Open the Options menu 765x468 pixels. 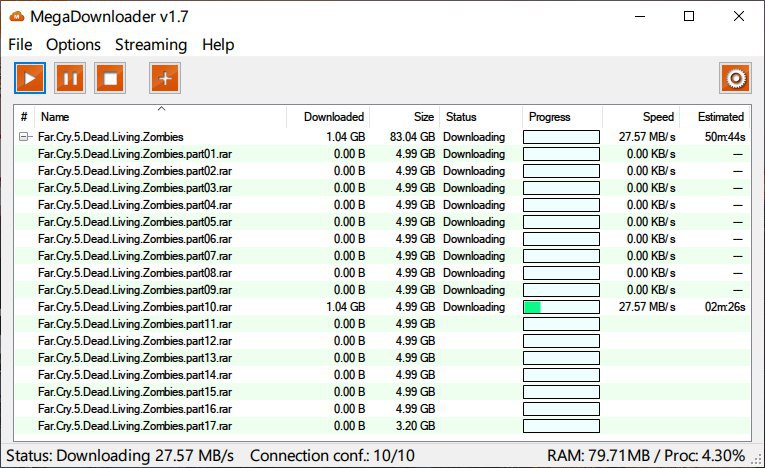[73, 45]
